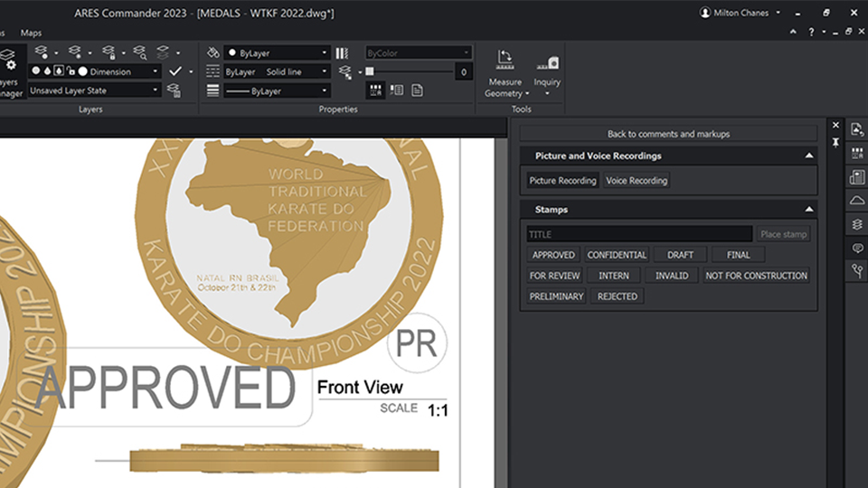Viewport: 868px width, 488px height.
Task: Collapse the ribbon with caret icon
Action: click(793, 33)
